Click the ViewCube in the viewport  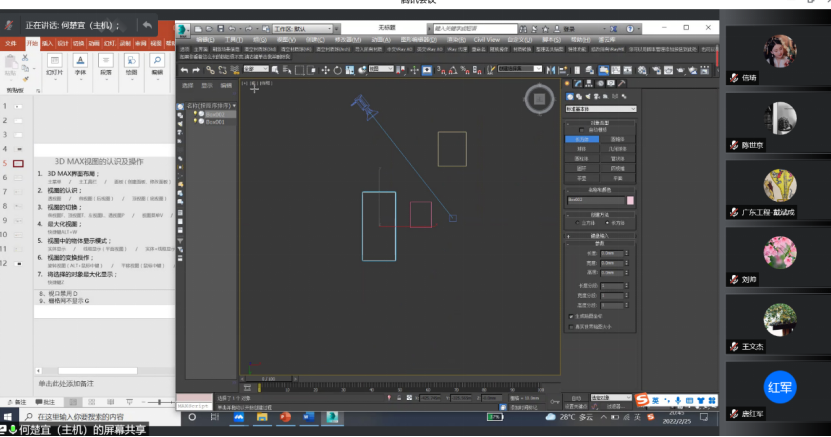[x=539, y=98]
